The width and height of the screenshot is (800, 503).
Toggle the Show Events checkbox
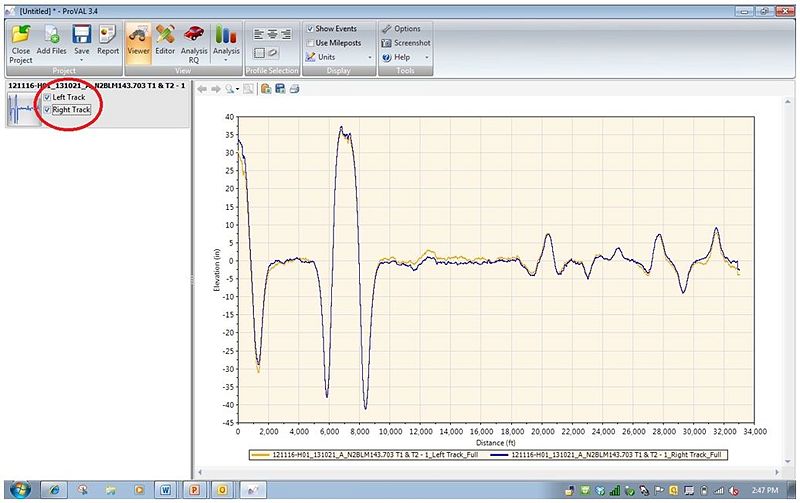310,29
